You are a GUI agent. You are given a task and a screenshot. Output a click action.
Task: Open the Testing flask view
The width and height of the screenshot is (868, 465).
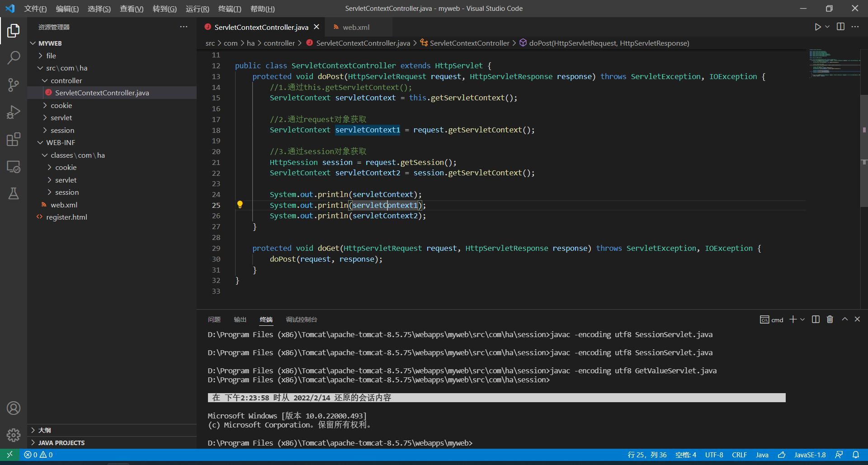click(14, 194)
